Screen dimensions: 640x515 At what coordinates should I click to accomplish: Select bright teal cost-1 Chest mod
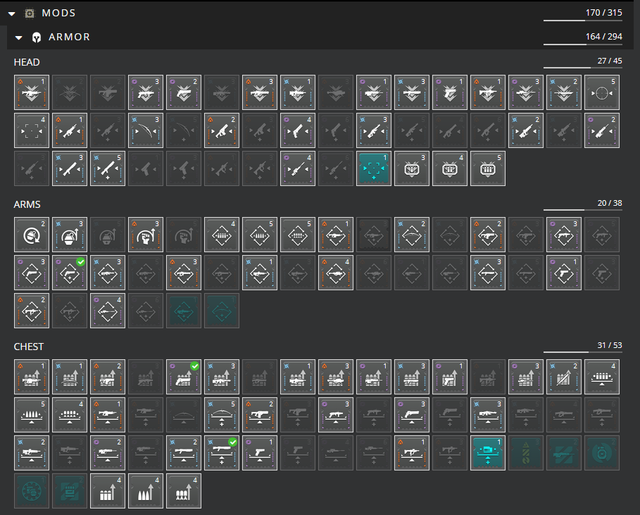[x=487, y=452]
